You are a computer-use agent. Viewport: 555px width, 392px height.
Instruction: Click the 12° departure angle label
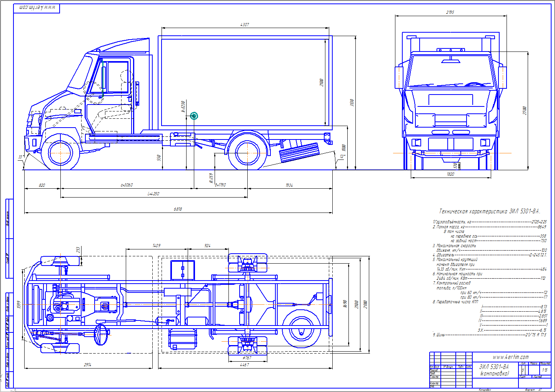(x=342, y=156)
